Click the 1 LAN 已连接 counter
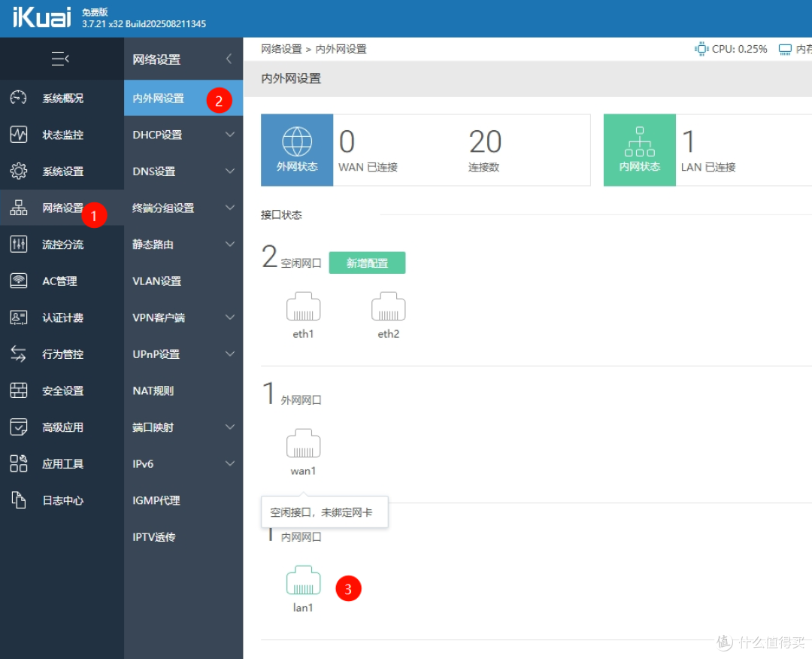The height and width of the screenshot is (659, 812). (x=708, y=150)
